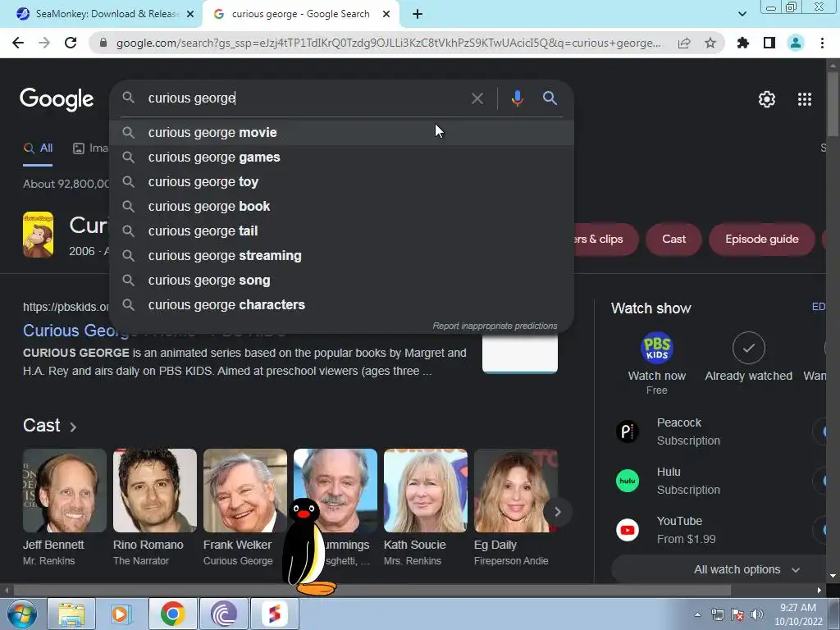The height and width of the screenshot is (630, 840).
Task: Click the Google logo
Action: click(x=57, y=99)
